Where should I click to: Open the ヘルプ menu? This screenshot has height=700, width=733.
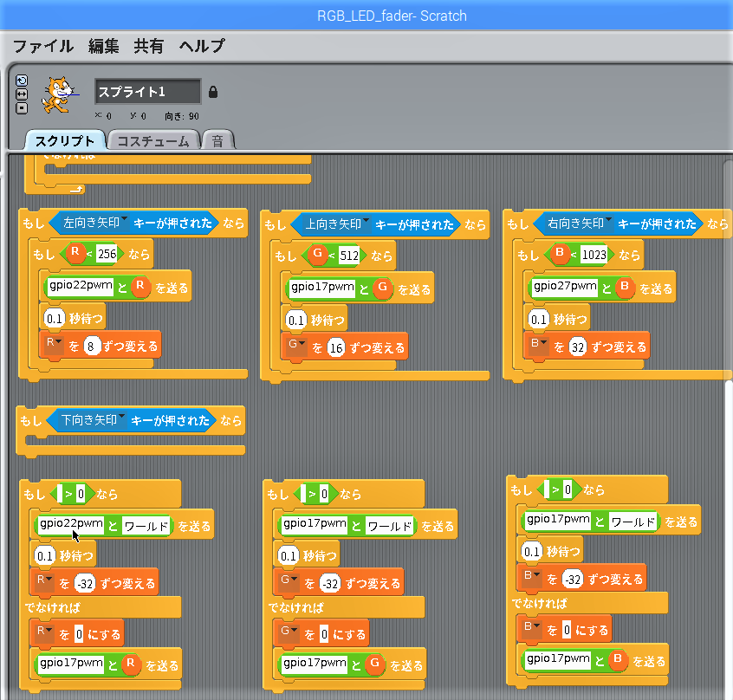[x=202, y=46]
